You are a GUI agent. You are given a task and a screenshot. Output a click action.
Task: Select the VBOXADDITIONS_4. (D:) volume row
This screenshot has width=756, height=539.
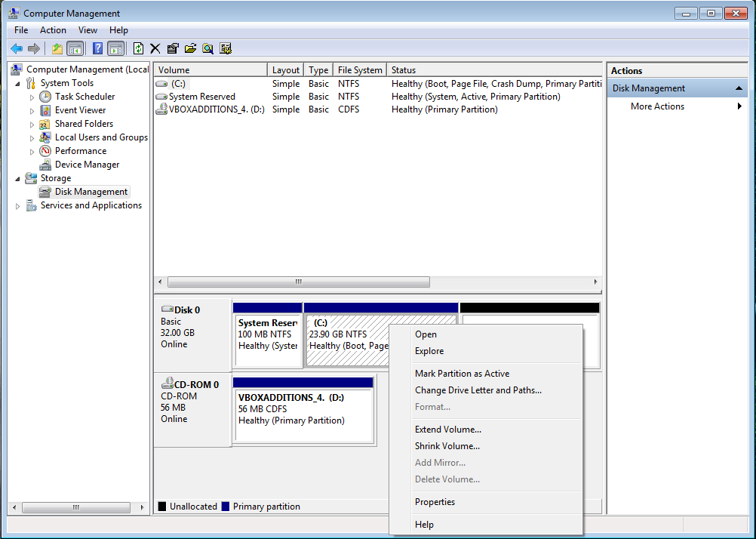[x=378, y=109]
